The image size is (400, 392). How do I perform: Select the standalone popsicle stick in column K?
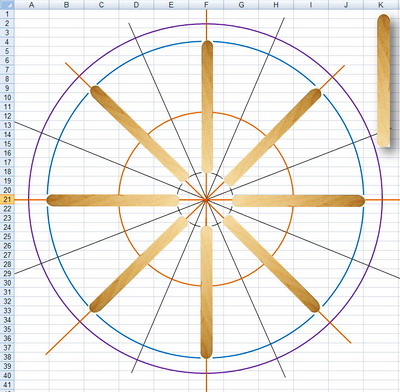click(x=384, y=80)
